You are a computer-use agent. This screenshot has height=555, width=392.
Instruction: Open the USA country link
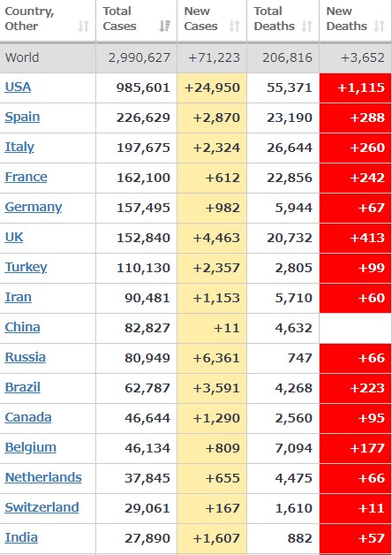18,87
